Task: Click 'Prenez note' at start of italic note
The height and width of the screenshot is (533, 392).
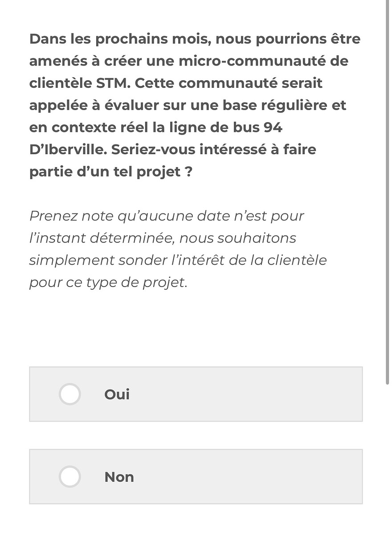Action: (x=71, y=216)
